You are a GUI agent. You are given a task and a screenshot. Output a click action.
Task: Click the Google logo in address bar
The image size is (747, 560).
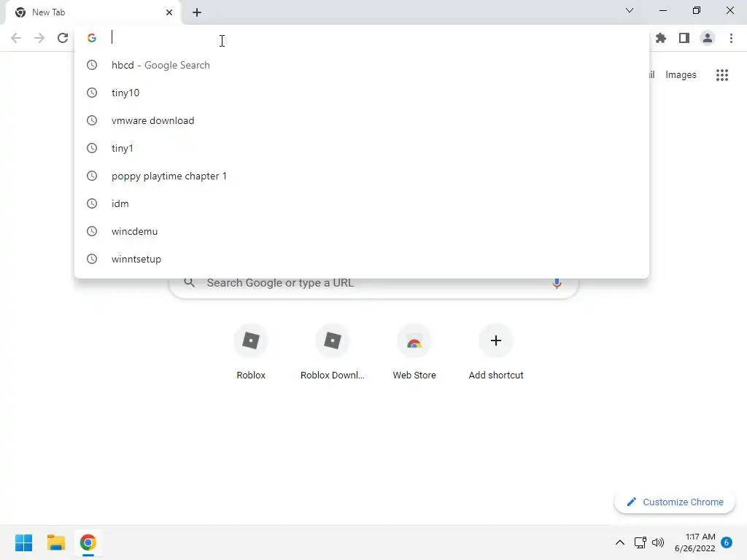point(92,38)
